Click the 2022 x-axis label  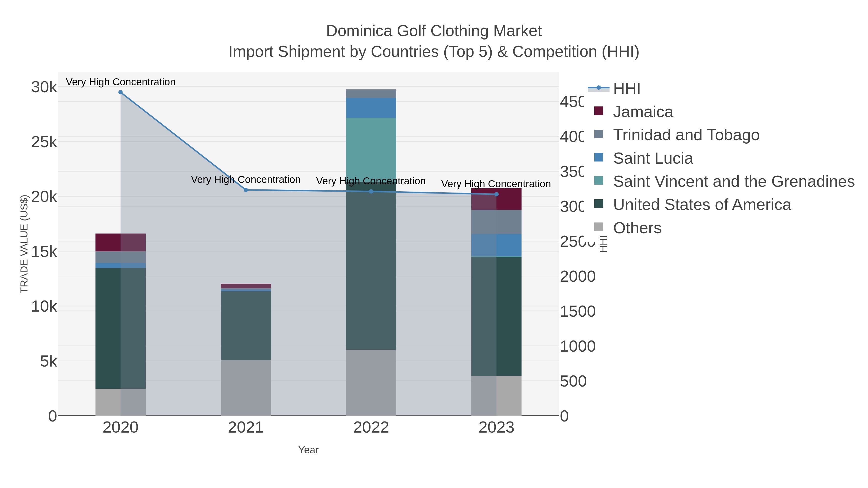pos(371,428)
